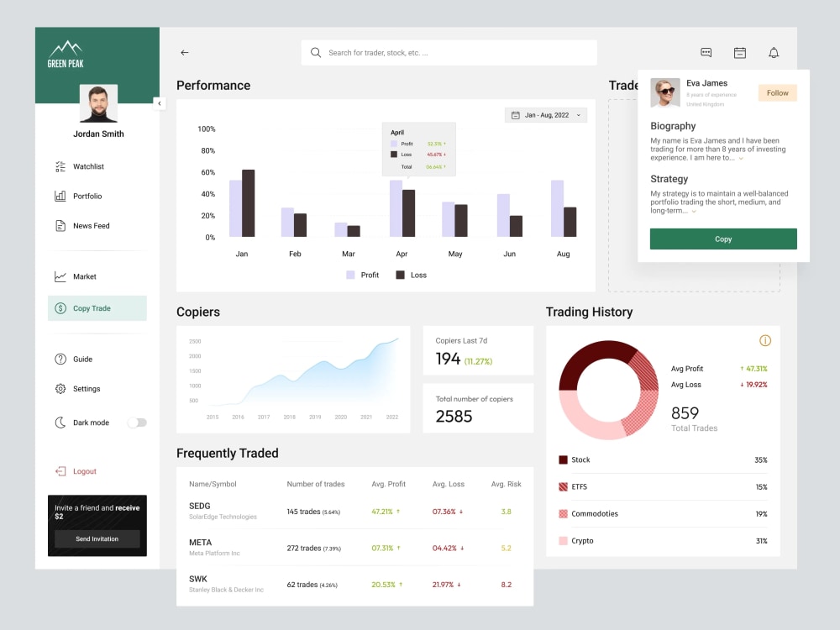Click the total copiers value 2585
The height and width of the screenshot is (630, 840).
click(x=454, y=417)
